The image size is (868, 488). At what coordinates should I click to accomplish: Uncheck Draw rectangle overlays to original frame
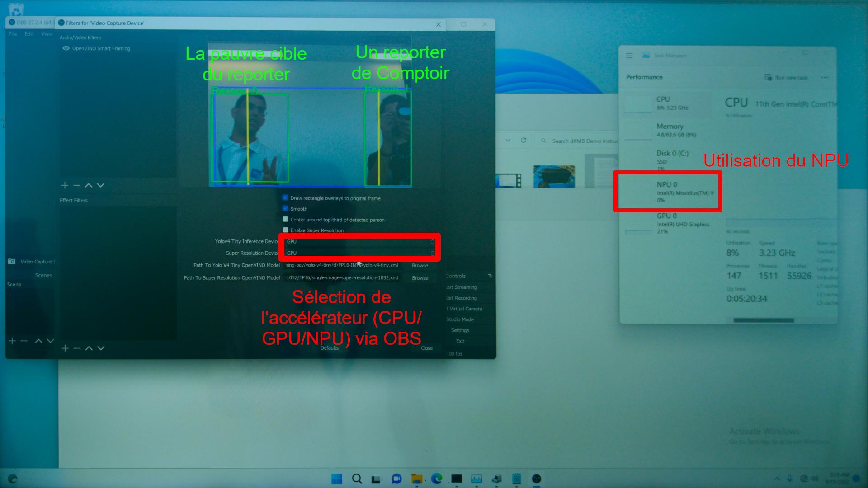click(285, 198)
